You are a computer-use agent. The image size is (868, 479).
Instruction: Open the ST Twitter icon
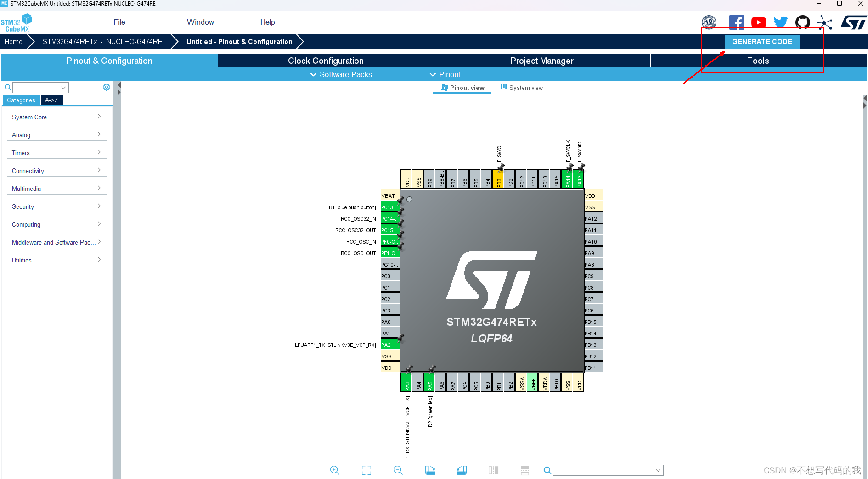(x=781, y=22)
